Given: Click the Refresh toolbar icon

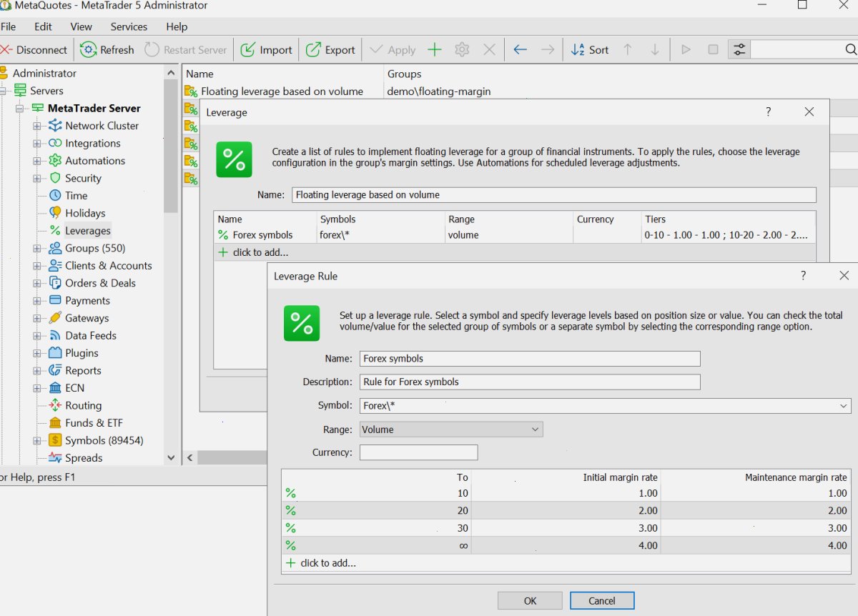Looking at the screenshot, I should 89,50.
